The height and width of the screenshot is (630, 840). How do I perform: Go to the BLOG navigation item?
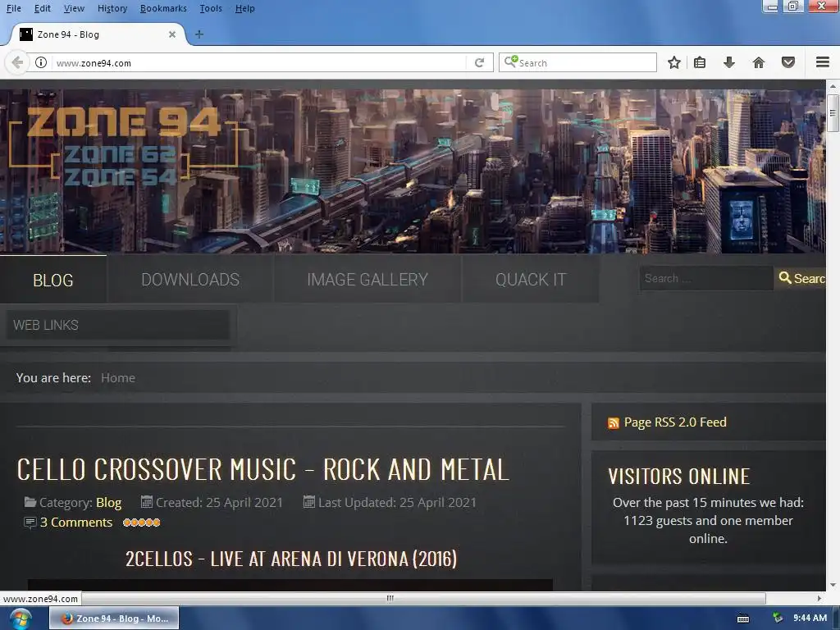point(53,280)
